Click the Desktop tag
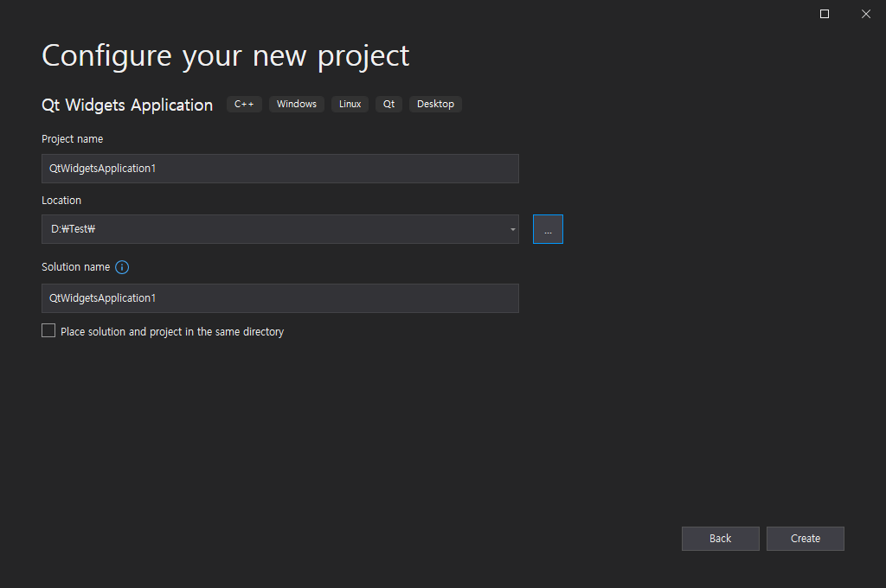 pyautogui.click(x=436, y=104)
